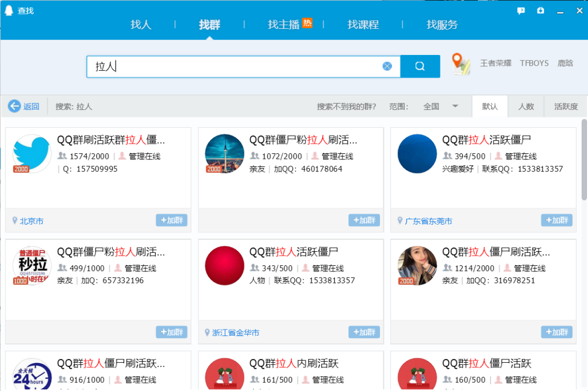Open the map location icon beside hot keywords
Screen dimensions: 588x391
point(460,64)
